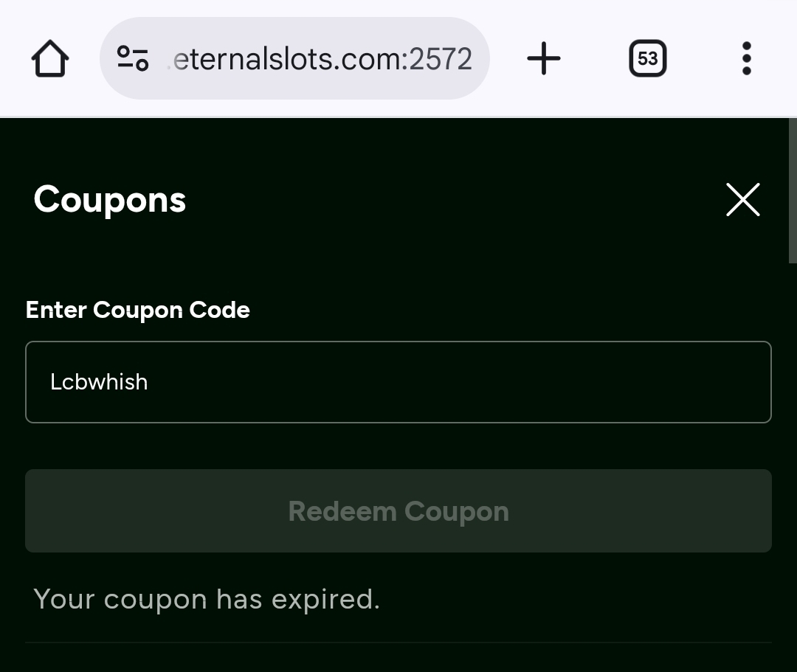The image size is (797, 672).
Task: Click the number 53 on tab counter
Action: coord(647,58)
